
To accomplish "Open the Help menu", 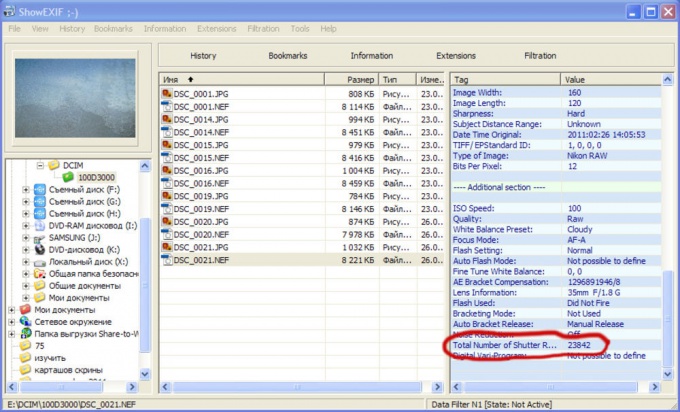I will pos(328,29).
